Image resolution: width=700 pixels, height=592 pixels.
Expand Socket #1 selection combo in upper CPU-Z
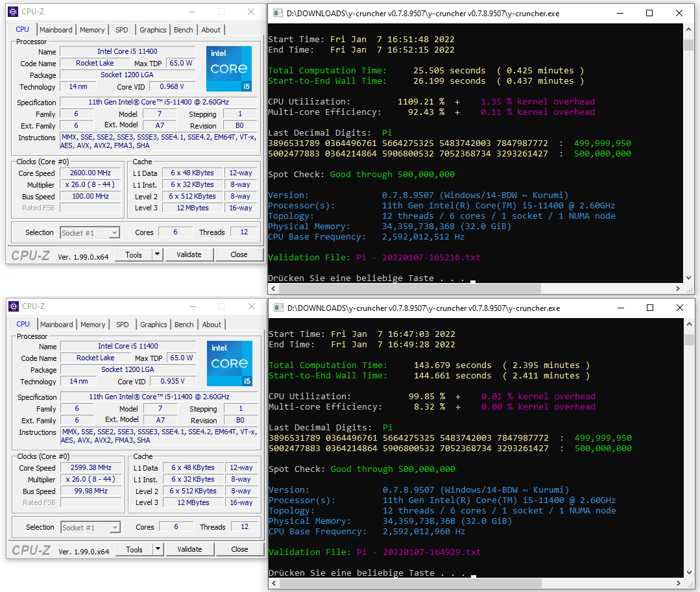(115, 233)
